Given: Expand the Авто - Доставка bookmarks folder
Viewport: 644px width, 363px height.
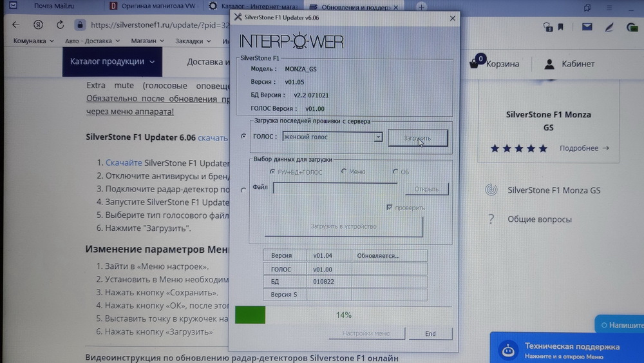Looking at the screenshot, I should tap(92, 41).
